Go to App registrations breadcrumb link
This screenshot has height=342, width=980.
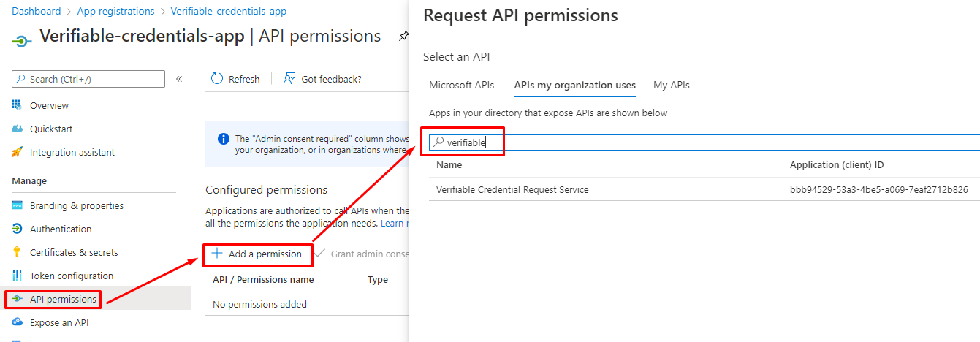[x=115, y=11]
